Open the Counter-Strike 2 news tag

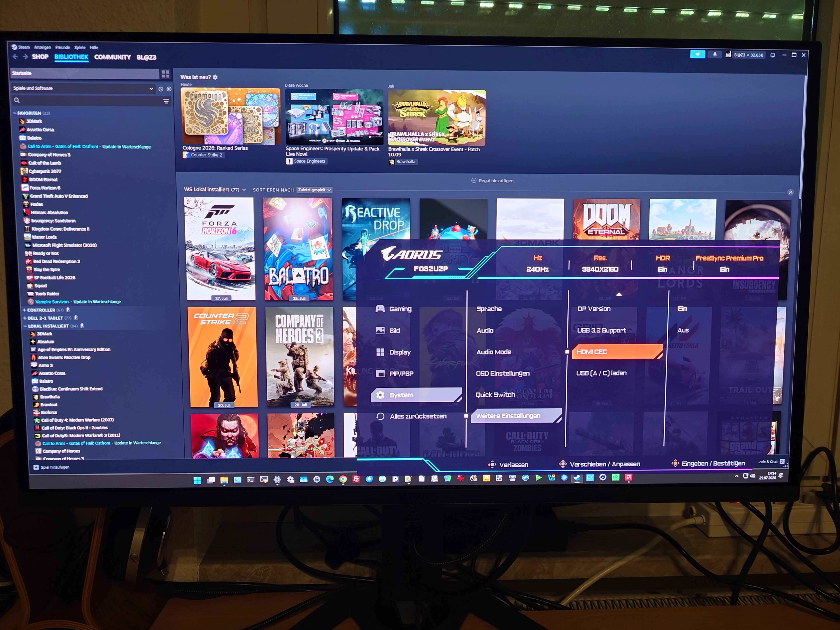pos(203,155)
